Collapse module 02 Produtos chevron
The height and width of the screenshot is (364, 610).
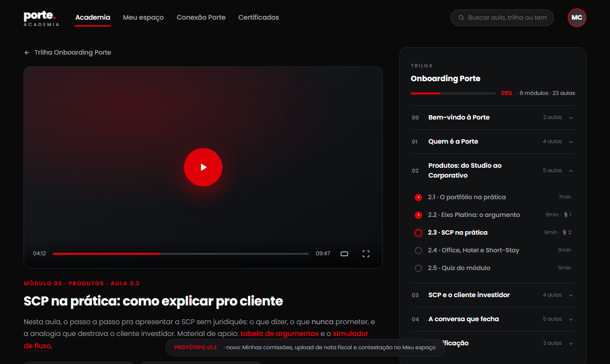(571, 171)
